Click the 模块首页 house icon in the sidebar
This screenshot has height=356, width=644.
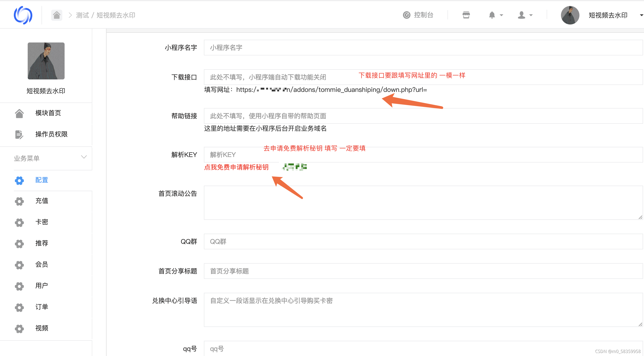click(x=19, y=113)
